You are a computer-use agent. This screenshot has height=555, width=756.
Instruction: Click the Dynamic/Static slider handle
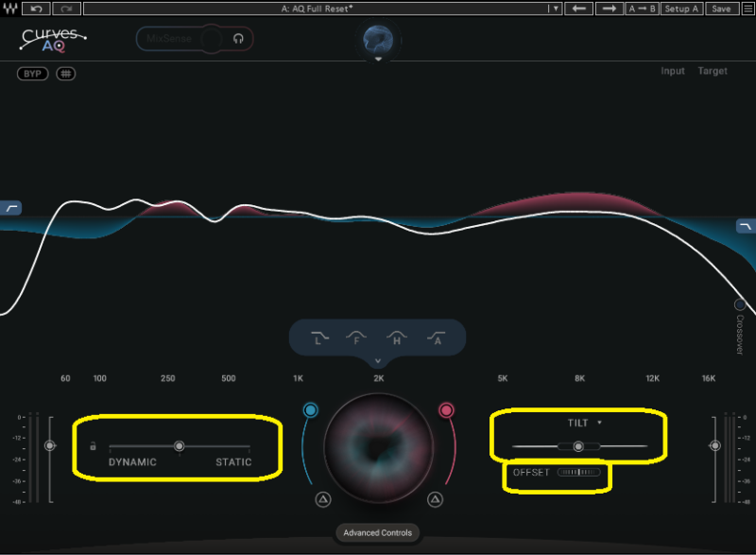click(179, 445)
